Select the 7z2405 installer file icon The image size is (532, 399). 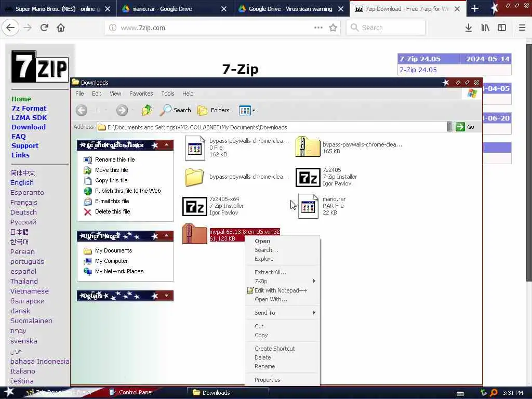click(x=308, y=177)
